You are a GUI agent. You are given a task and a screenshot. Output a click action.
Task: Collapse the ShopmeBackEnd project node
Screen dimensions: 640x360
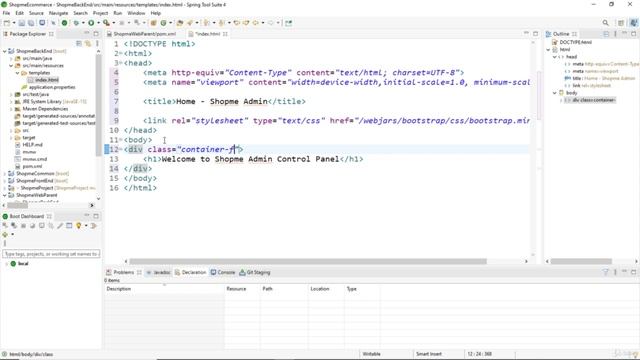[x=5, y=51]
